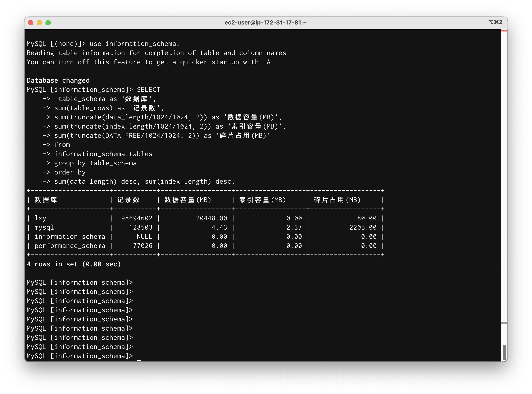Click the lxy database name cell

click(x=40, y=218)
